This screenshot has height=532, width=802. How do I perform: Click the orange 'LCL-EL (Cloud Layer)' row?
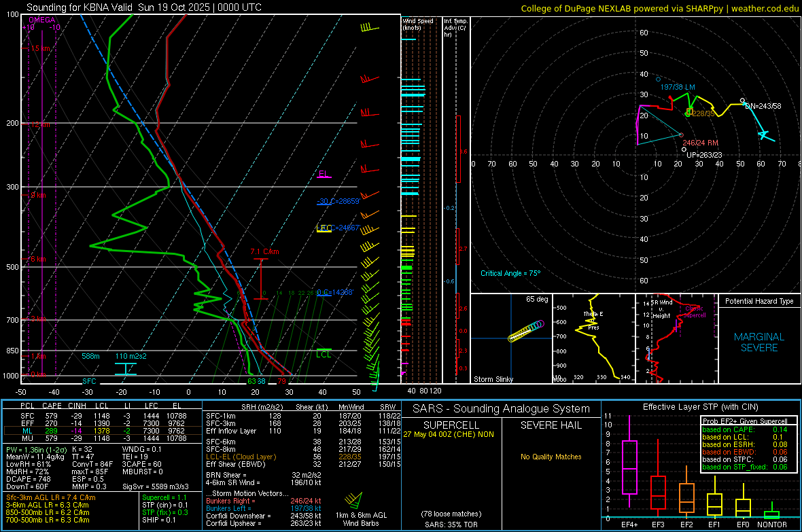(x=303, y=457)
